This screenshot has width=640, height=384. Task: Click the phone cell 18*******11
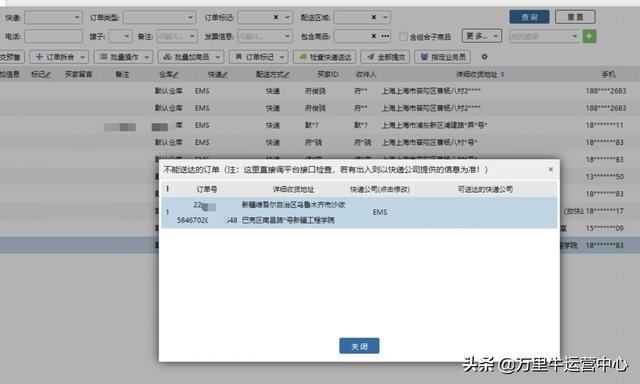604,125
